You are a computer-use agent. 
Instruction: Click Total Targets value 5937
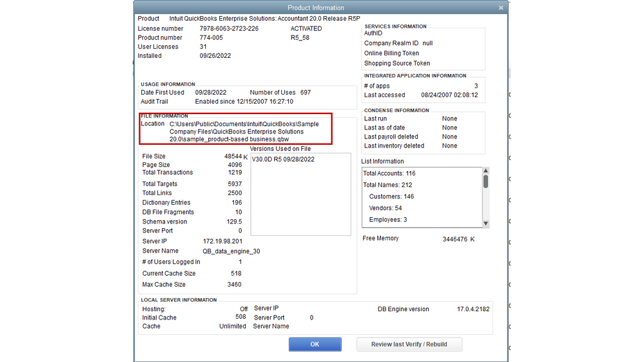[235, 184]
